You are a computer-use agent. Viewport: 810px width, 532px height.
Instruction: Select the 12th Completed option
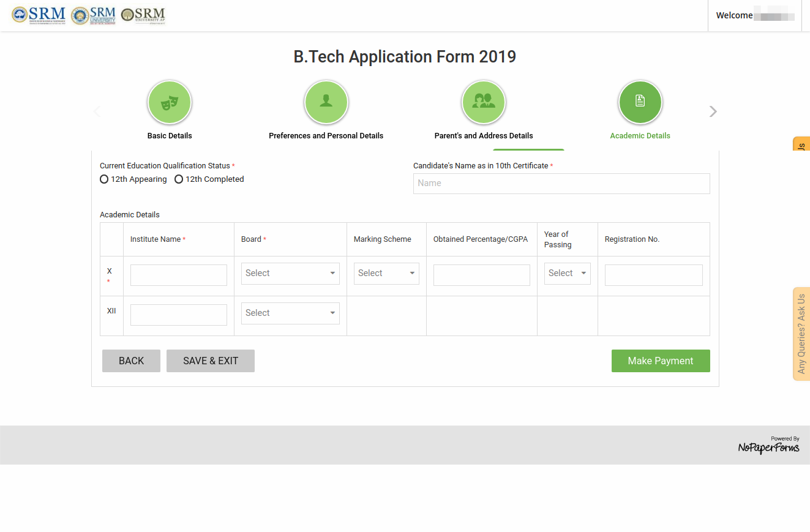179,179
